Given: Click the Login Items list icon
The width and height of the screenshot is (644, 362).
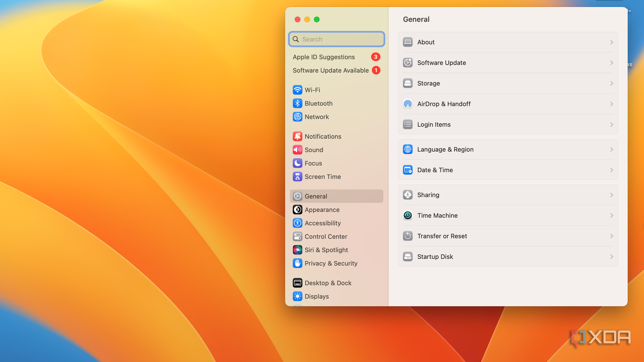Looking at the screenshot, I should click(408, 125).
